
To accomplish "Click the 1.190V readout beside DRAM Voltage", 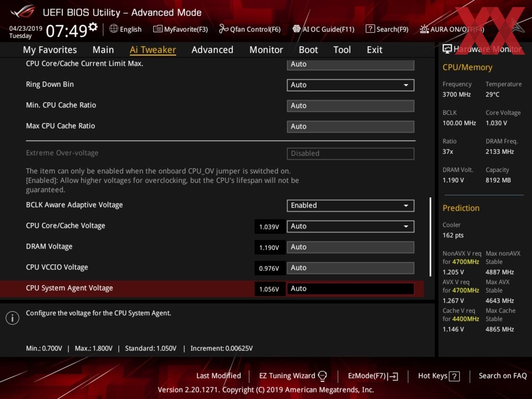I will (x=269, y=247).
